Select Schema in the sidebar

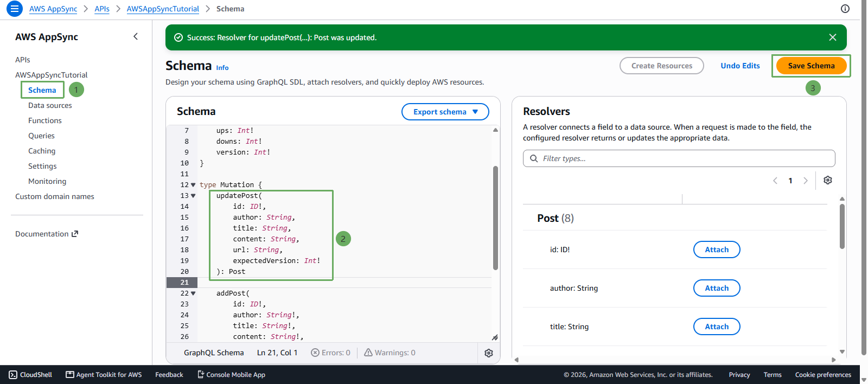click(x=42, y=90)
